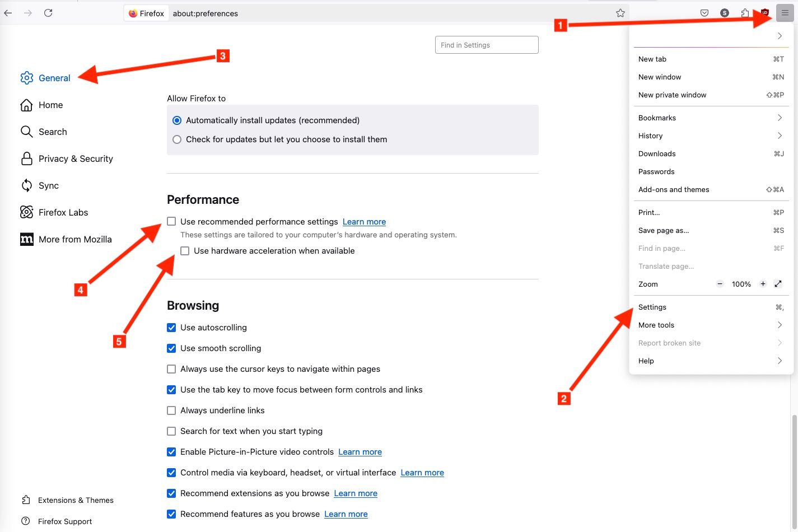This screenshot has width=798, height=532.
Task: Choose Settings from the application menu
Action: coord(652,307)
